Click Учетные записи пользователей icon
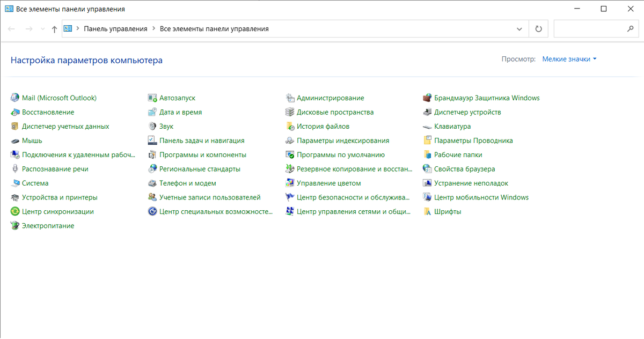644x339 pixels. [152, 197]
